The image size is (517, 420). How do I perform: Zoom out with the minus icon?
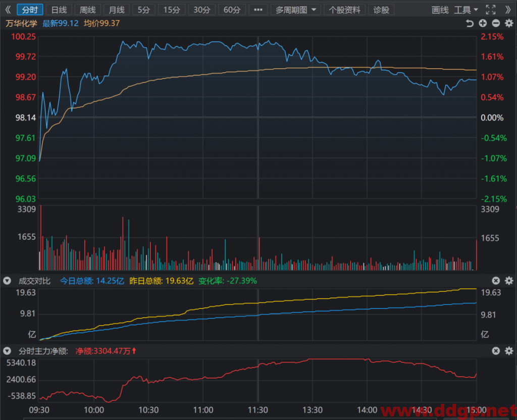click(496, 23)
